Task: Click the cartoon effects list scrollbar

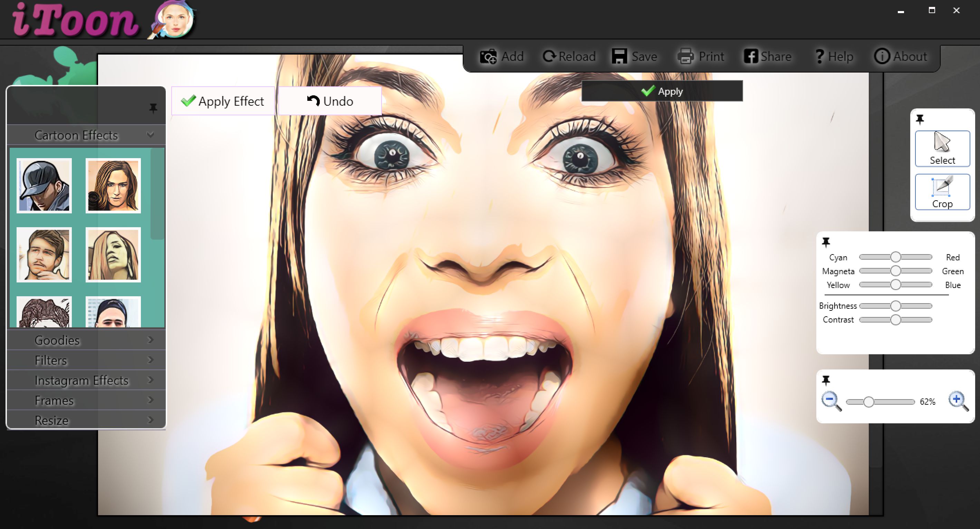Action: click(157, 194)
